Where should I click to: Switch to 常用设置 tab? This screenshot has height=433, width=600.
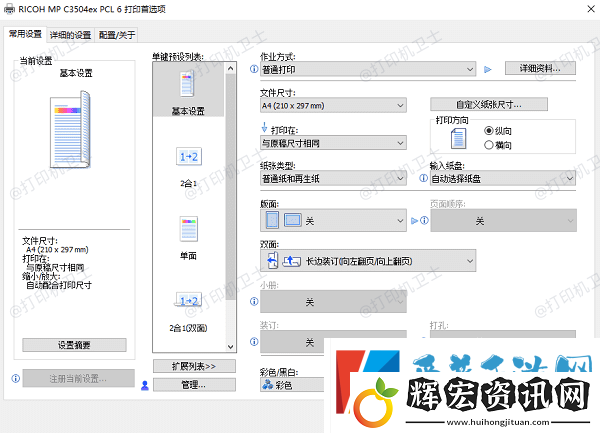pyautogui.click(x=25, y=34)
